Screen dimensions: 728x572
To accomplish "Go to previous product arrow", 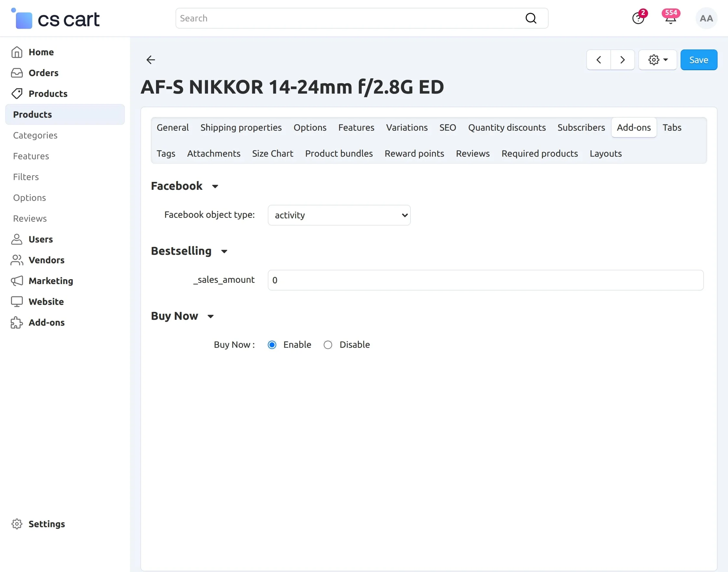I will [x=598, y=60].
